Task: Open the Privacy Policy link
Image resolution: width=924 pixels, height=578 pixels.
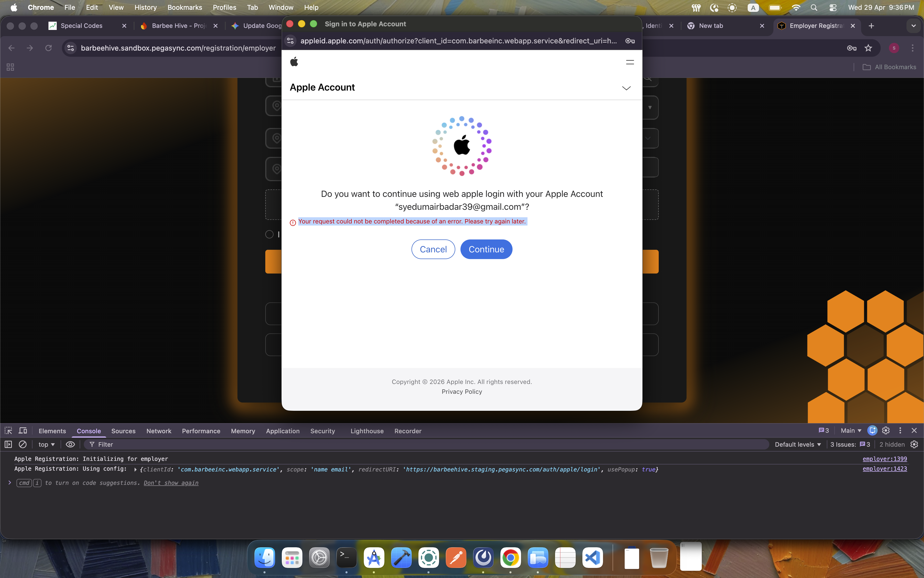Action: click(462, 391)
